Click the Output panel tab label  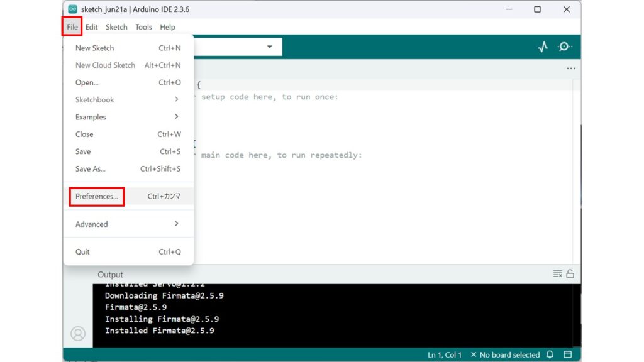pyautogui.click(x=110, y=275)
